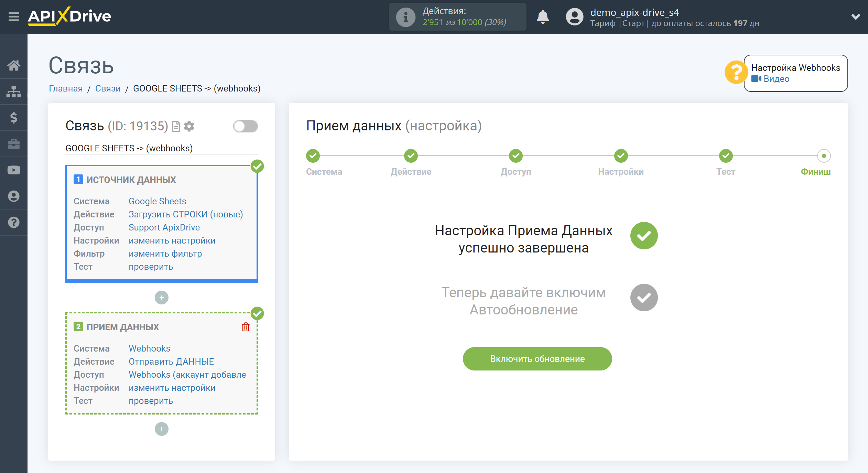Image resolution: width=868 pixels, height=473 pixels.
Task: Click изменить настройки in data receiver
Action: 172,388
